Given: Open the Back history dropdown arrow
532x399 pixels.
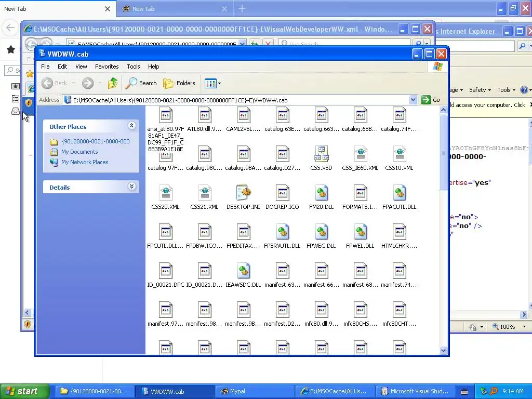Looking at the screenshot, I should (x=73, y=83).
